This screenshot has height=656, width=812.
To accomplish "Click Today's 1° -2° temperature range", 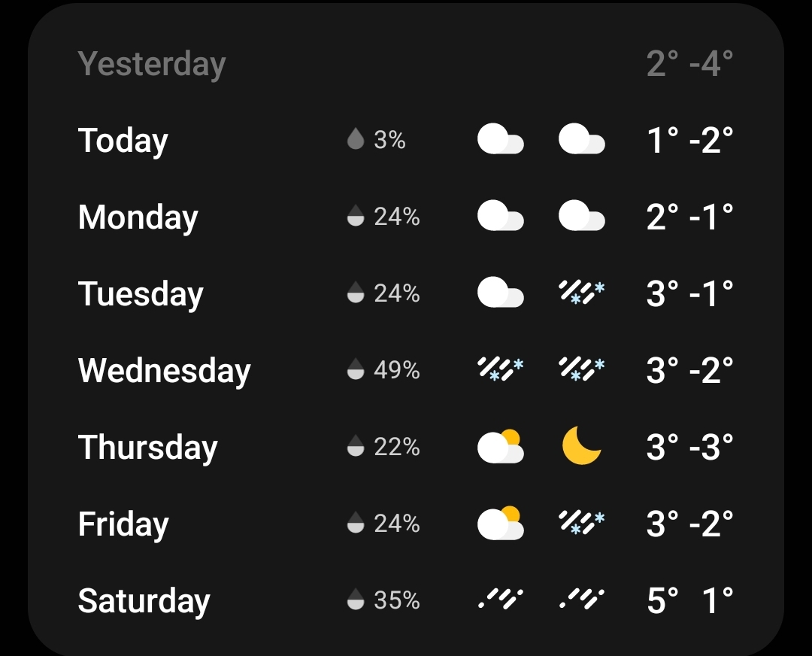I will click(689, 140).
